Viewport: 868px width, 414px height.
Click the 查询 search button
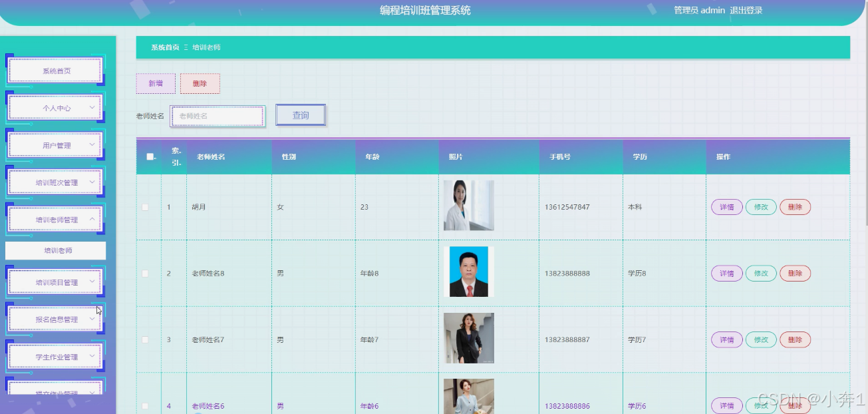point(301,115)
